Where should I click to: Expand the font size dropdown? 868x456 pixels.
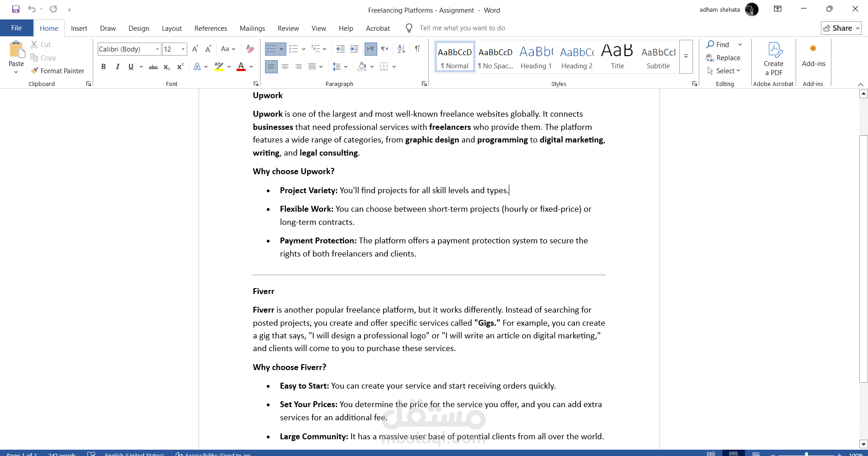(183, 49)
